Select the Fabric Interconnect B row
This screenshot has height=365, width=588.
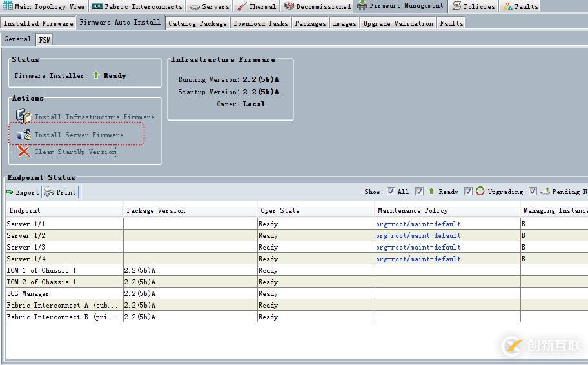(x=297, y=317)
